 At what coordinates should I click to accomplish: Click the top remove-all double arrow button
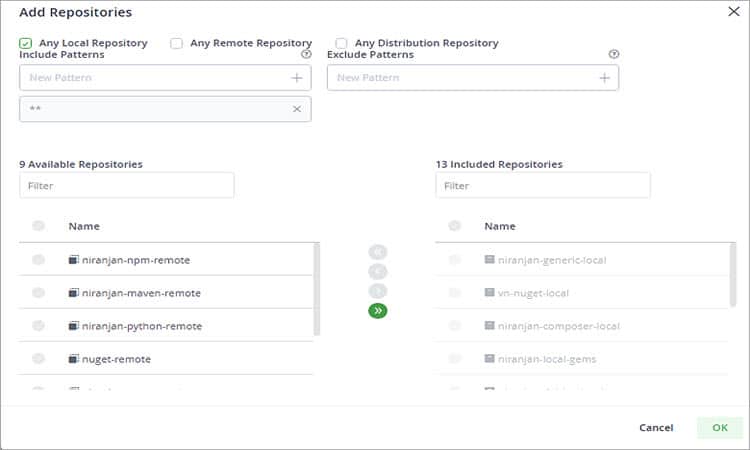[377, 252]
